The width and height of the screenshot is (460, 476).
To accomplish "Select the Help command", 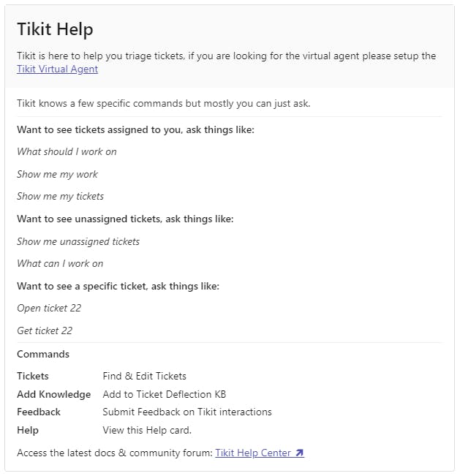I will pos(28,430).
